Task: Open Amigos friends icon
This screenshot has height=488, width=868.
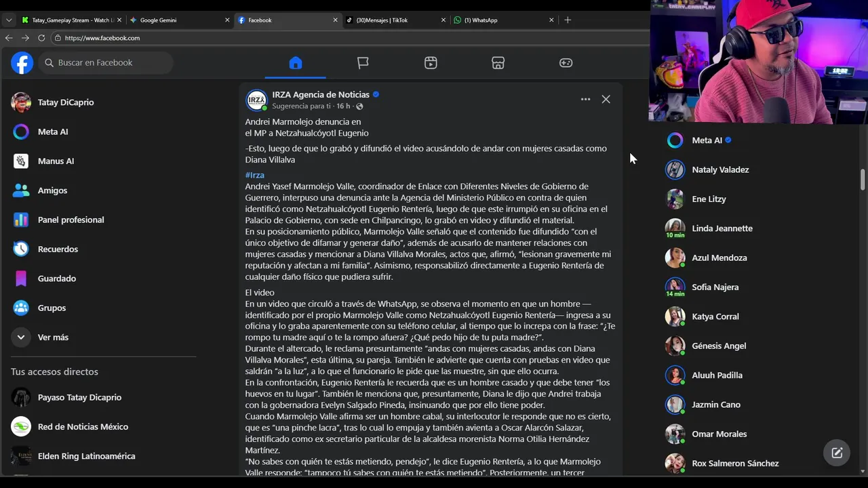Action: pyautogui.click(x=21, y=190)
